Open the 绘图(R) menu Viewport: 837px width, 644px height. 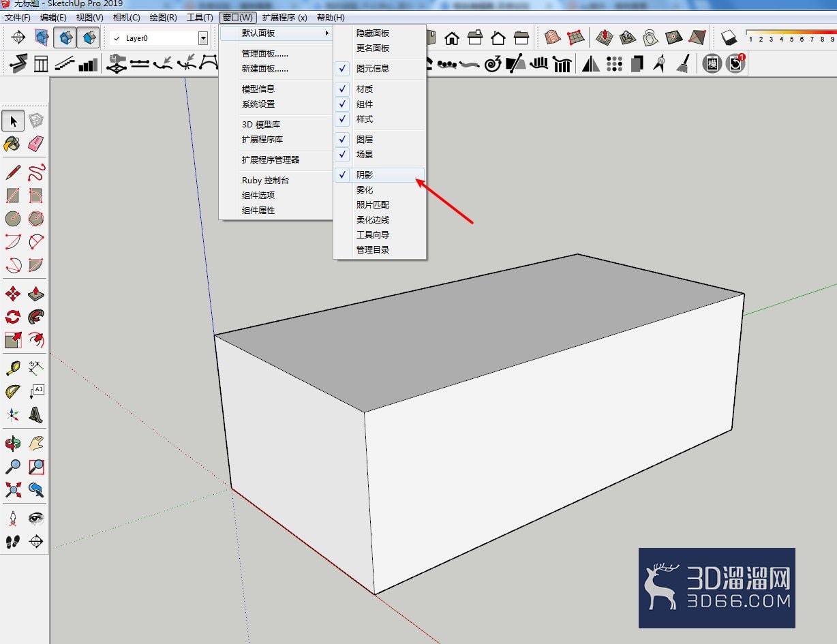click(x=164, y=17)
